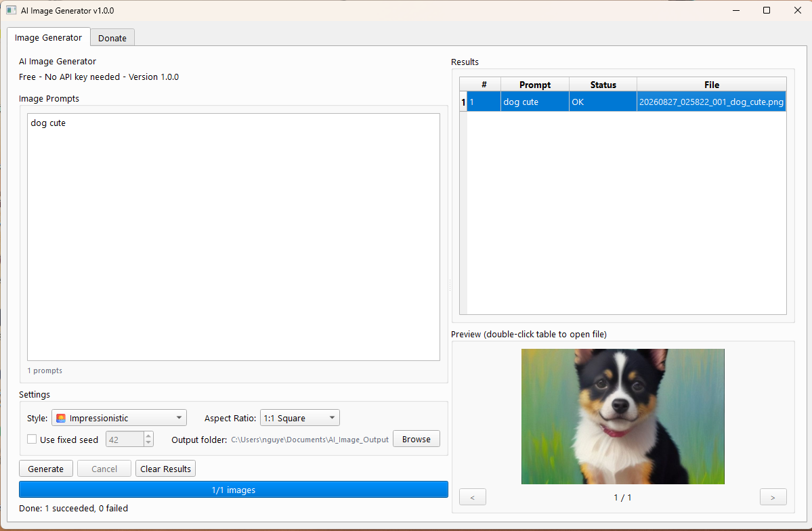
Task: Click the output folder path text
Action: pyautogui.click(x=309, y=440)
